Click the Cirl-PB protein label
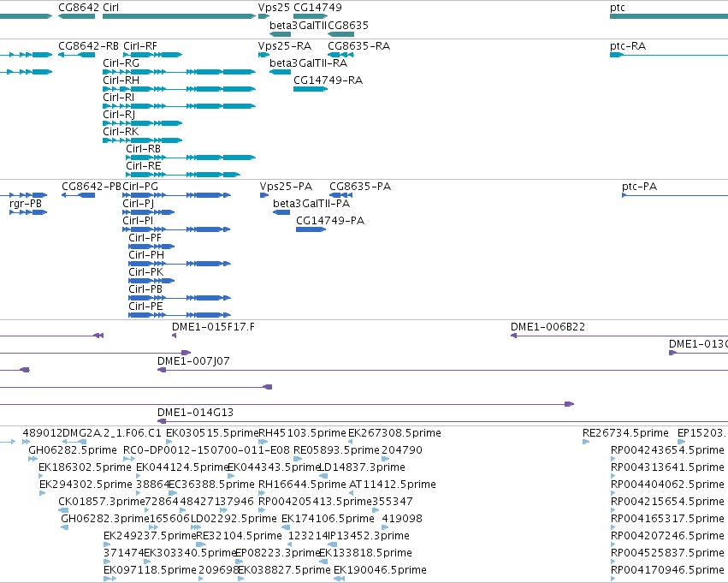Viewport: 728px width, 583px height. 145,289
